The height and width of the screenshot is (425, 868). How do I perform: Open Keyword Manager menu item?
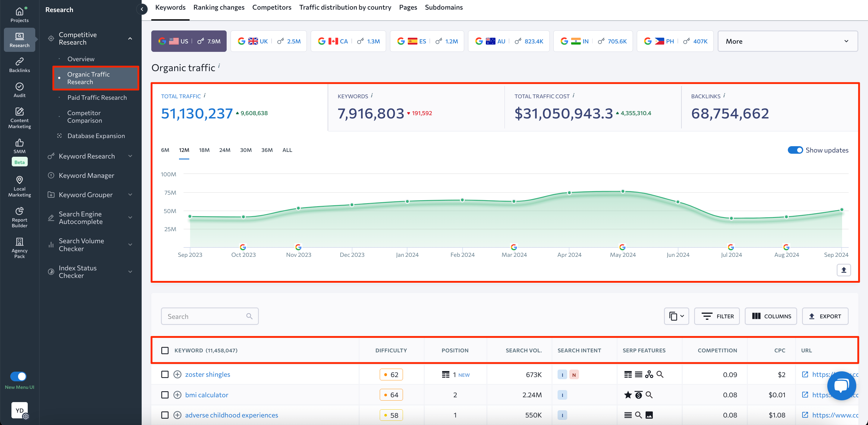[x=86, y=175]
